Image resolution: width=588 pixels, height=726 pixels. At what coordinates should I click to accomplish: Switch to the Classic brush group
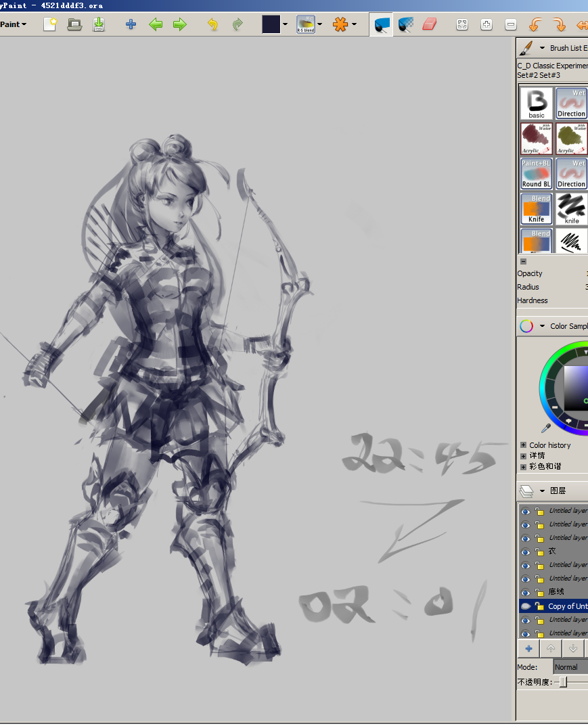coord(543,66)
